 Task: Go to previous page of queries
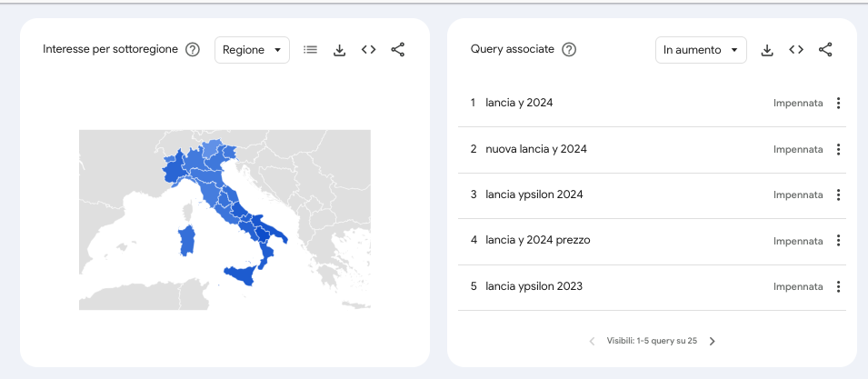593,342
